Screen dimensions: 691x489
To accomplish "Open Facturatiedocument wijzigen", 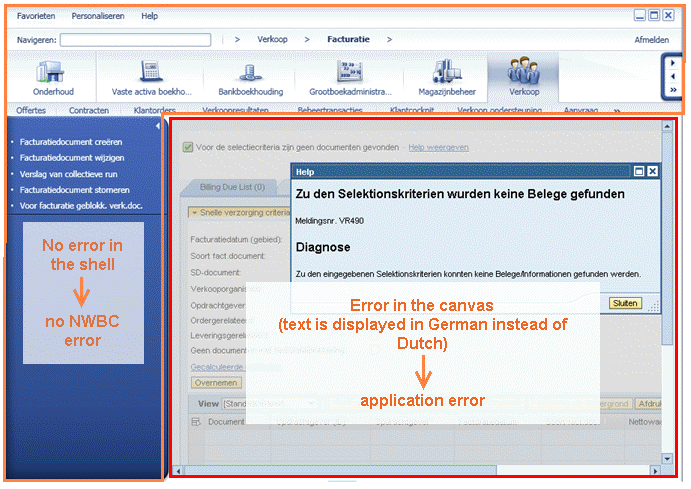I will (72, 158).
